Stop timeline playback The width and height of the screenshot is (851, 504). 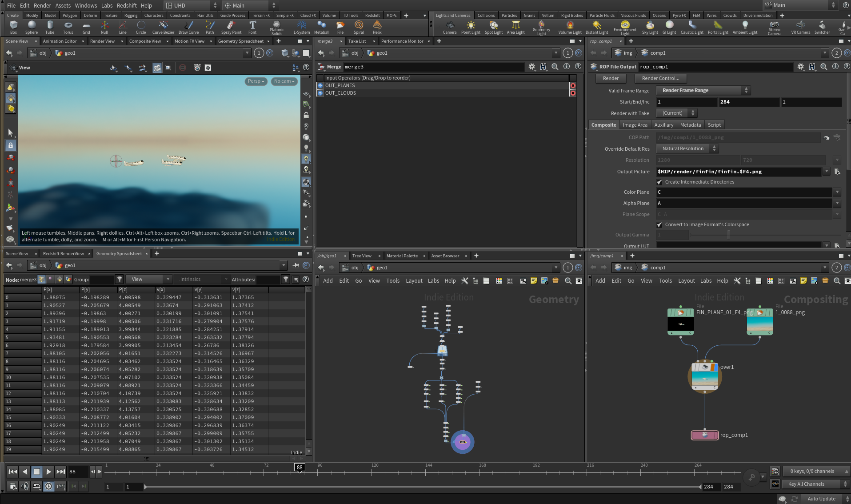(x=37, y=472)
